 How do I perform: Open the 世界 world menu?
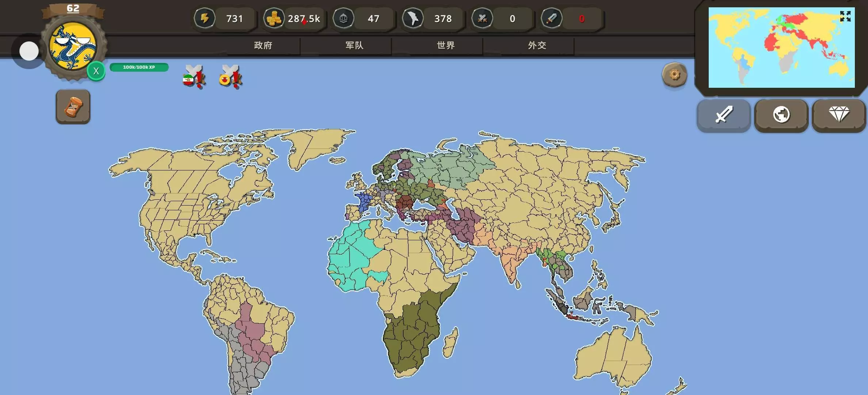446,45
